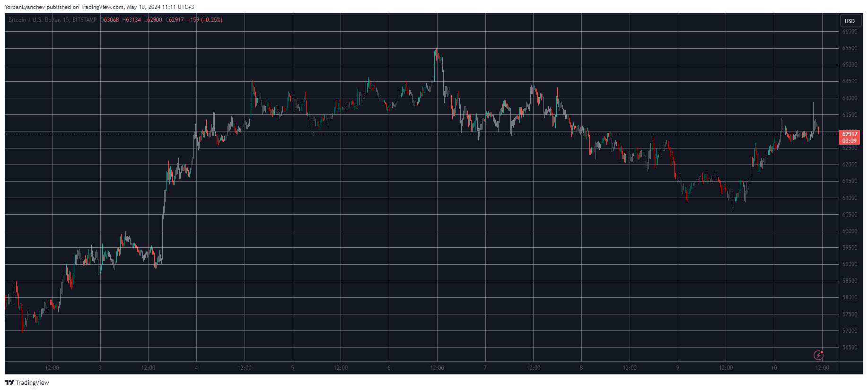The height and width of the screenshot is (391, 868).
Task: Click date label 5 on time axis
Action: coord(293,368)
